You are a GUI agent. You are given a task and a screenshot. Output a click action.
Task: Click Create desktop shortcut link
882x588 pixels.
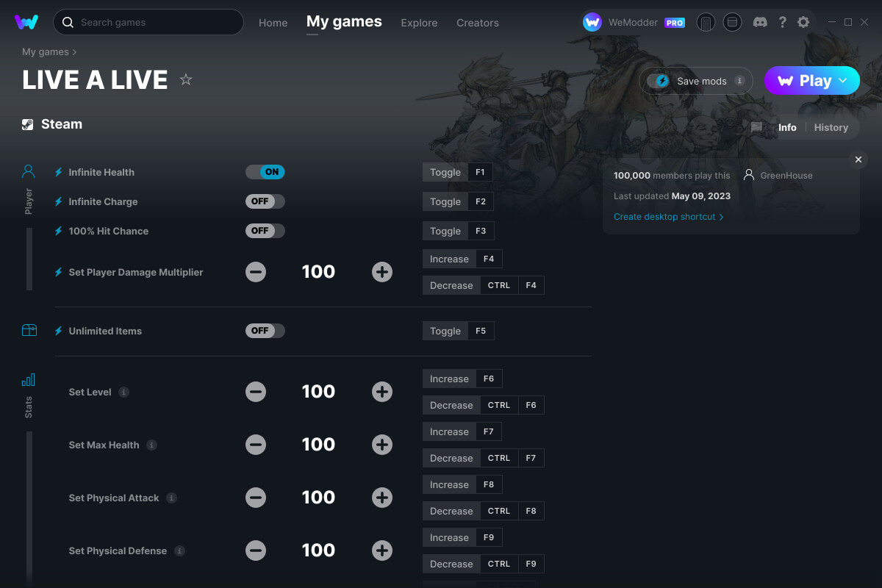tap(668, 217)
